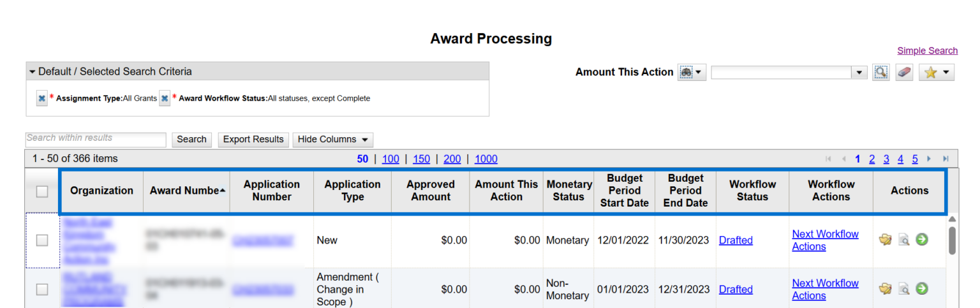Image resolution: width=980 pixels, height=308 pixels.
Task: Remove the Assignment Type criteria filter
Action: coord(41,98)
